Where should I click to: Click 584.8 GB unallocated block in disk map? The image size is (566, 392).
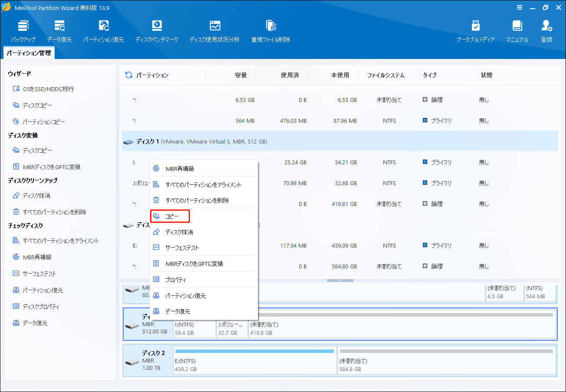[446, 360]
